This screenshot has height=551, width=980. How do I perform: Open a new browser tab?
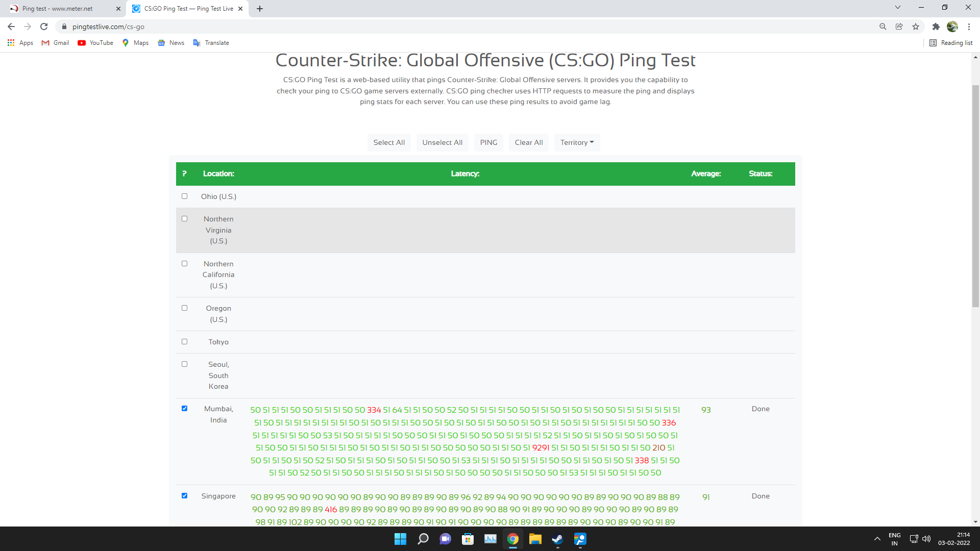(260, 9)
